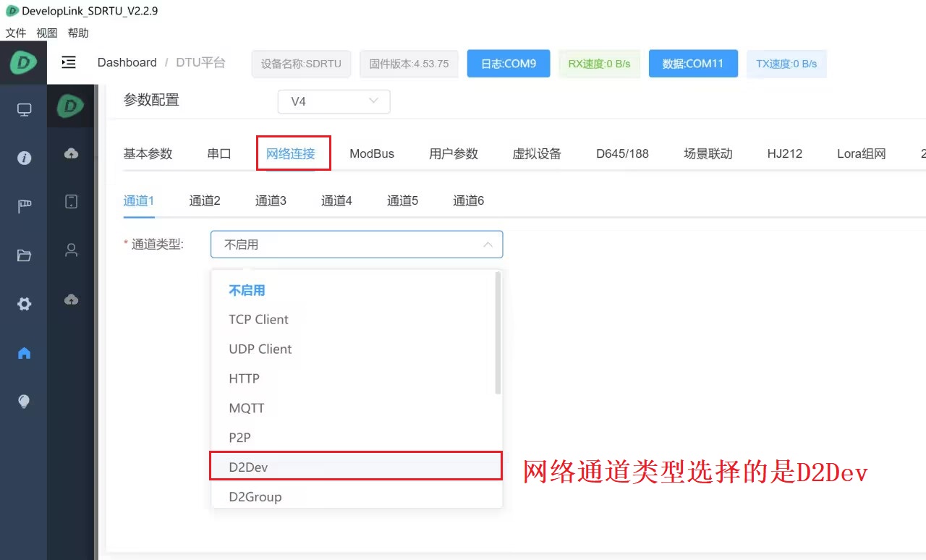Viewport: 926px width, 560px height.
Task: Switch to the 场景联动 tab
Action: (708, 153)
